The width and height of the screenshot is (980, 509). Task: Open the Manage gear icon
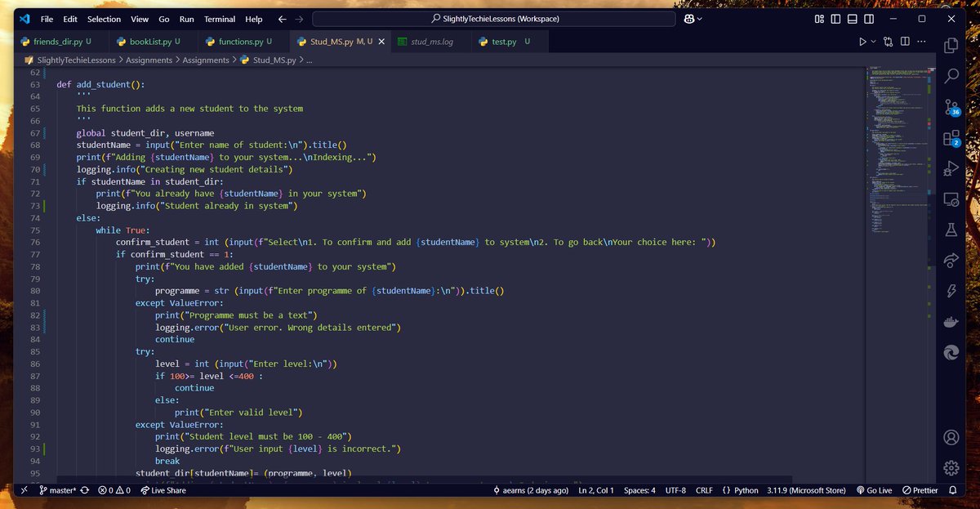pos(951,468)
